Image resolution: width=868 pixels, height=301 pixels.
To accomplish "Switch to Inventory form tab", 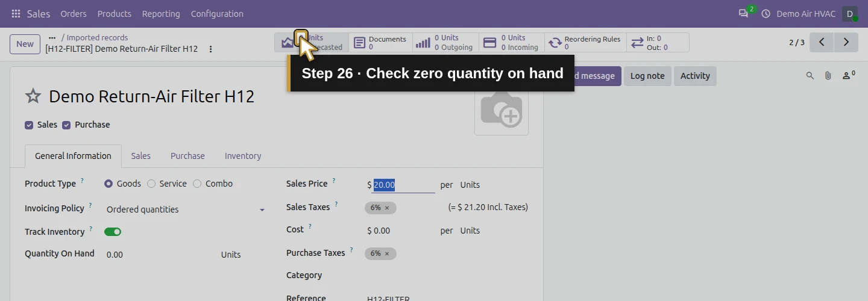I will (243, 156).
